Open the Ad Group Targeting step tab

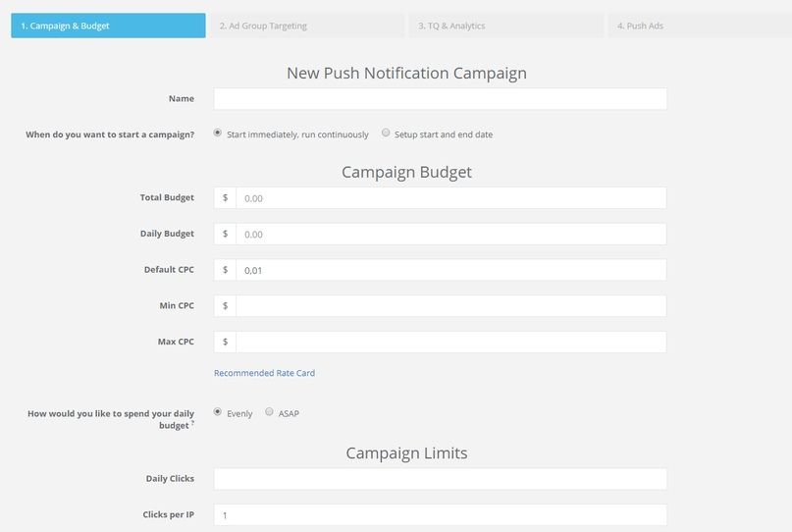tap(307, 26)
